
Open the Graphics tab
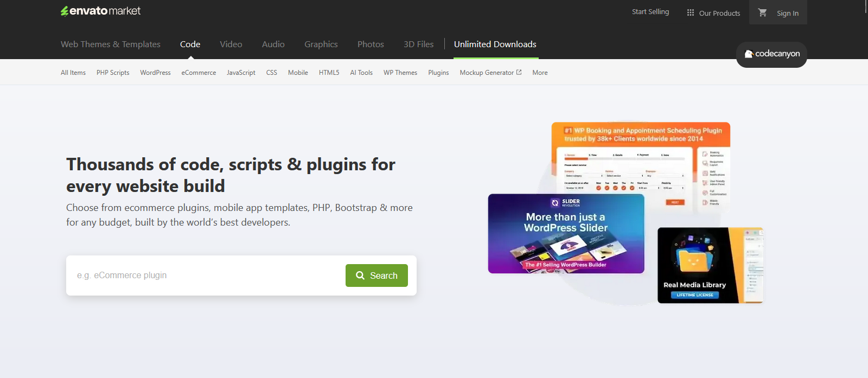(x=321, y=44)
